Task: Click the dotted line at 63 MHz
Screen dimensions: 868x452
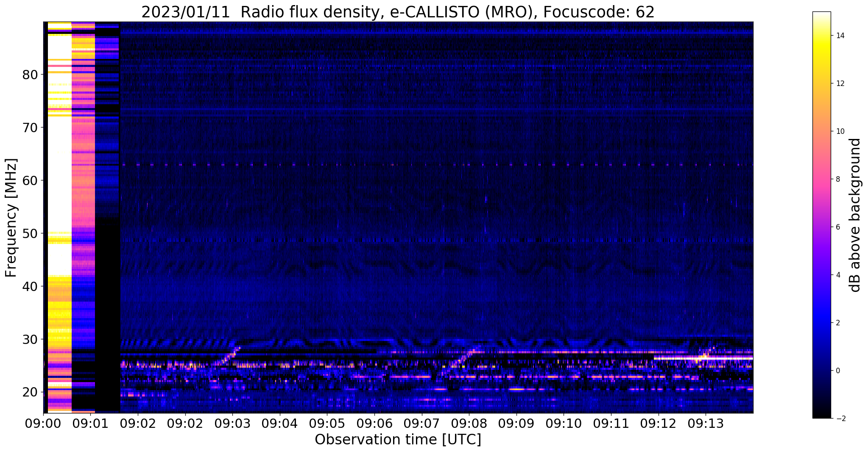Action: click(x=437, y=165)
